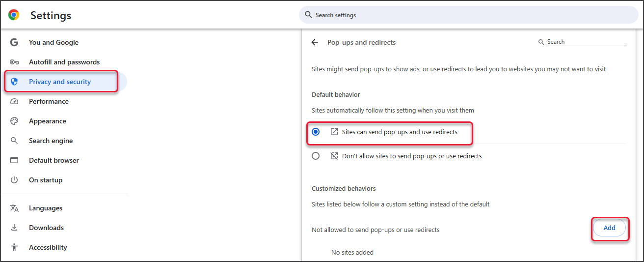
Task: Click the power icon for On startup
Action: coord(14,180)
